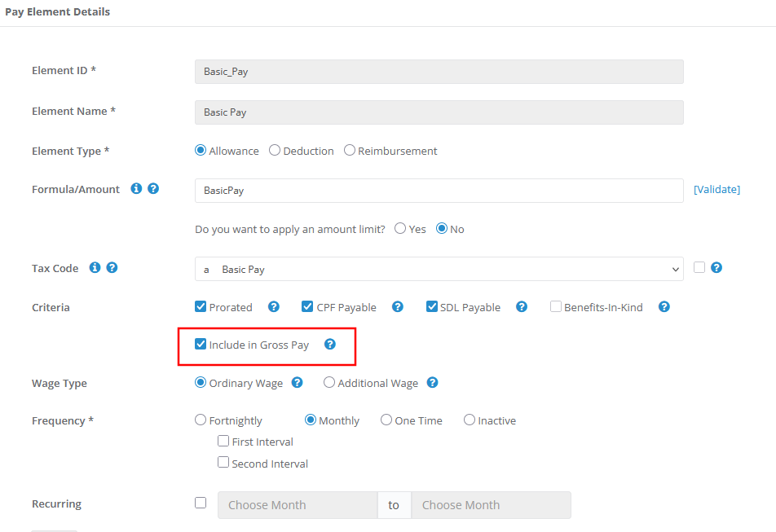This screenshot has height=532, width=776.
Task: Show help for Ordinary Wage
Action: pyautogui.click(x=297, y=383)
